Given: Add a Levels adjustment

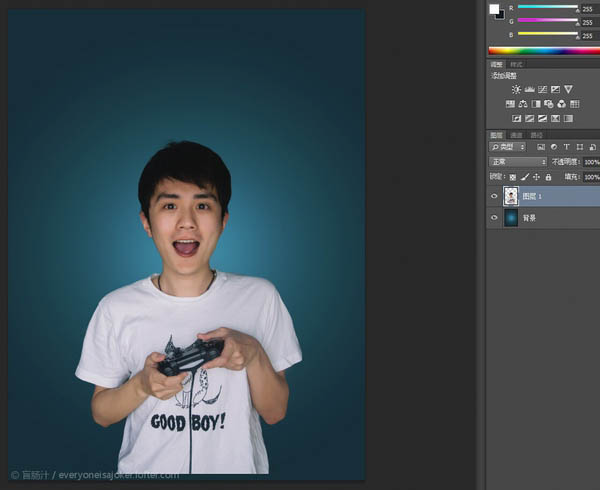Looking at the screenshot, I should coord(529,89).
